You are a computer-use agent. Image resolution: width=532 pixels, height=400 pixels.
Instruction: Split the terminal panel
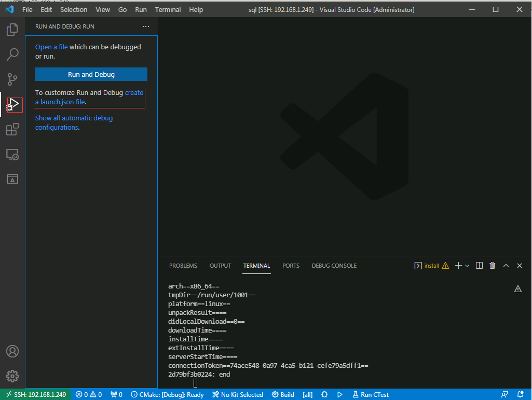point(479,266)
